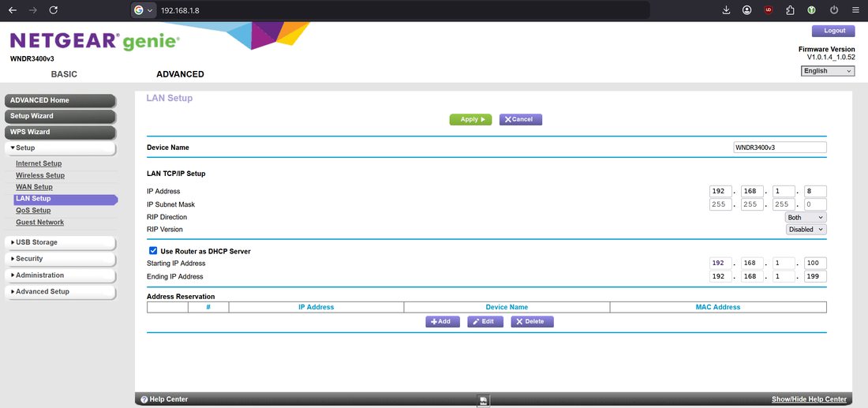Screen dimensions: 868x408
Task: Edit the address reservation
Action: click(485, 322)
